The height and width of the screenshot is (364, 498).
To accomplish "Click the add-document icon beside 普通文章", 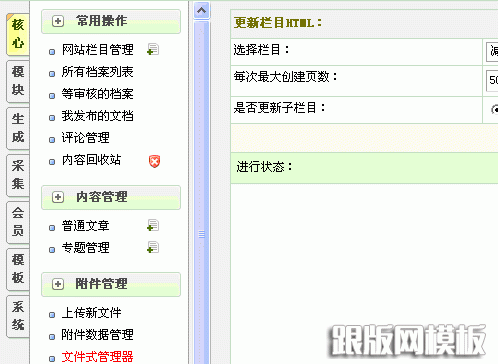I will tap(153, 226).
